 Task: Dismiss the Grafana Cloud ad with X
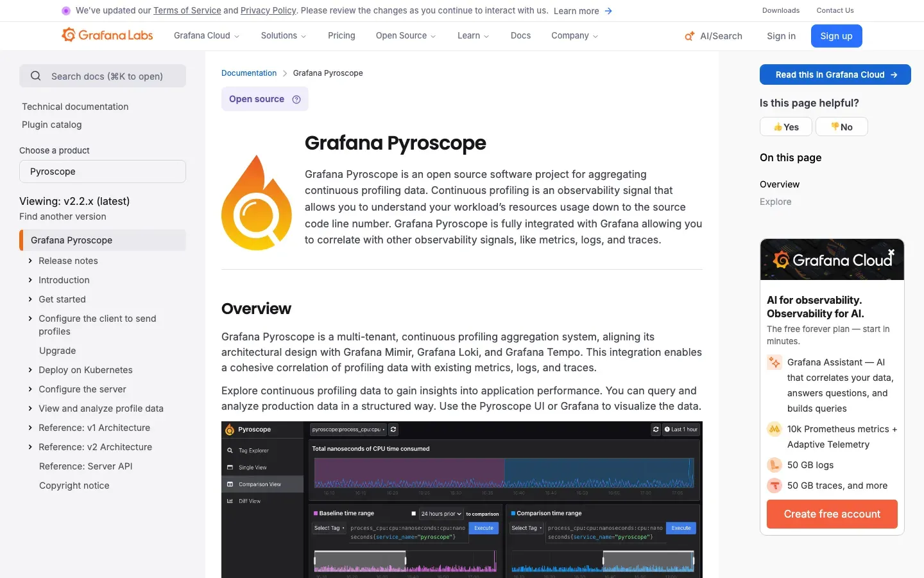pyautogui.click(x=891, y=252)
